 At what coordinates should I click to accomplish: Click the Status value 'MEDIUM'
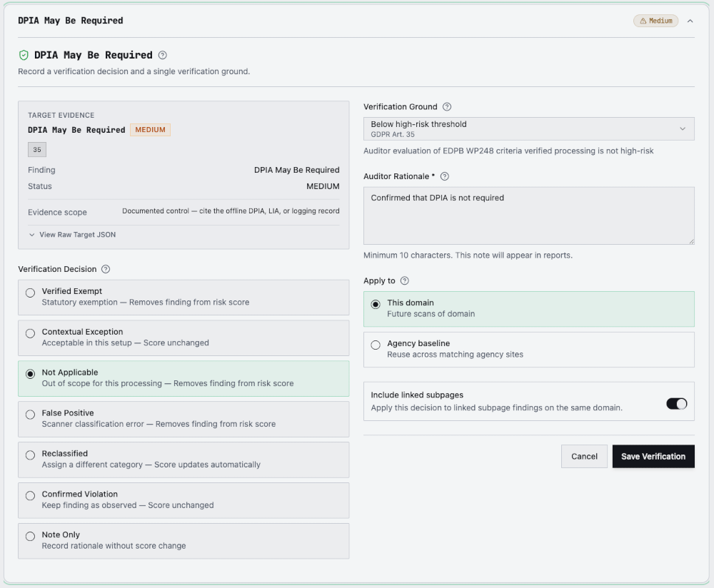click(x=323, y=186)
